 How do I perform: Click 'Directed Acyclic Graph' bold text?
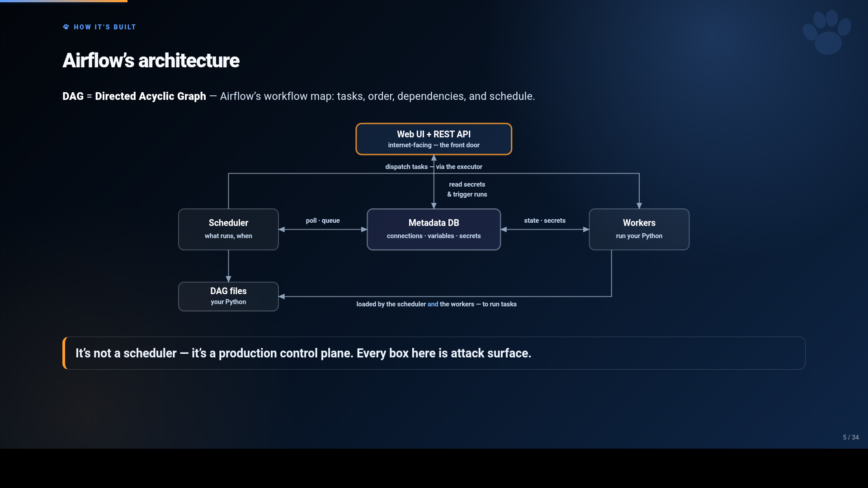(151, 96)
